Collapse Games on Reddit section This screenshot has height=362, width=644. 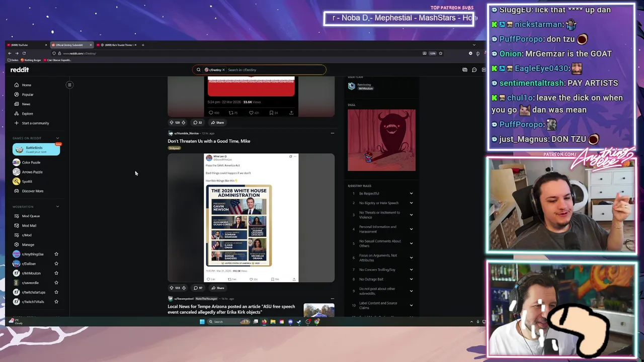(57, 138)
